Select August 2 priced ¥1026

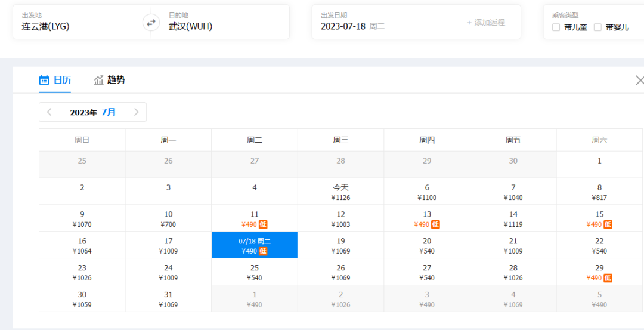click(x=341, y=298)
